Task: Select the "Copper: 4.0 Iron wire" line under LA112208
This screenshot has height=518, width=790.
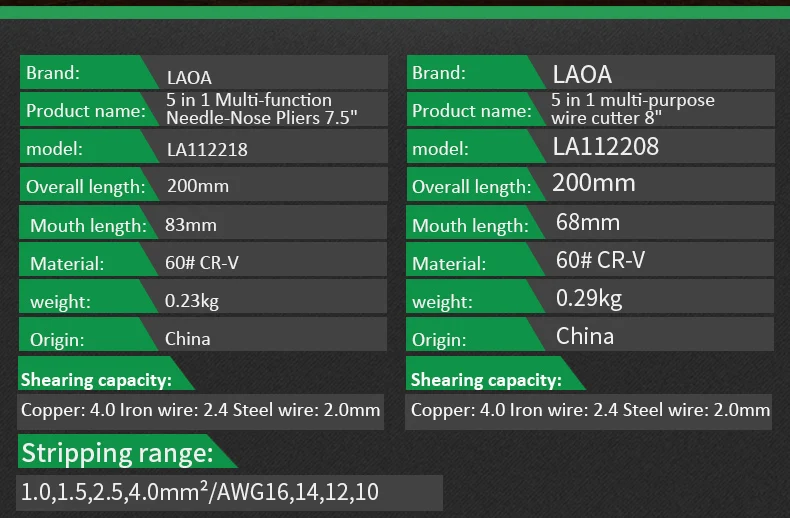Action: (590, 410)
